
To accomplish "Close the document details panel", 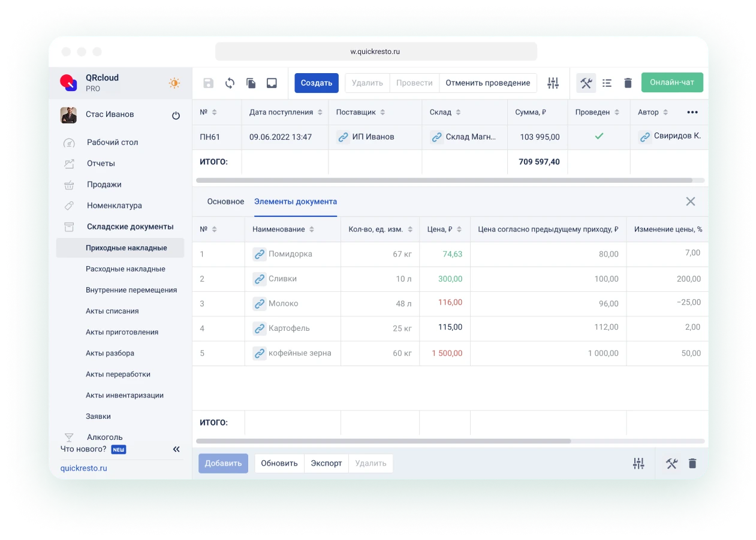I will [x=691, y=201].
